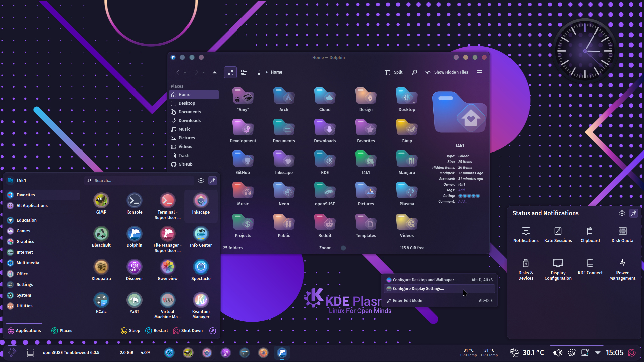Viewport: 644px width, 362px height.
Task: Choose Configure Display Settings menu entry
Action: coord(439,289)
